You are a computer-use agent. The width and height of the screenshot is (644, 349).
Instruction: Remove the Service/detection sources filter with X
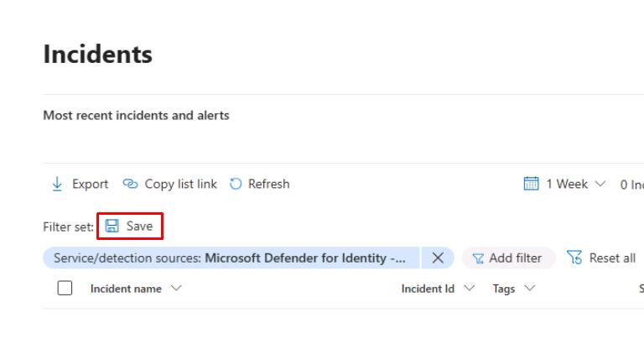tap(437, 258)
